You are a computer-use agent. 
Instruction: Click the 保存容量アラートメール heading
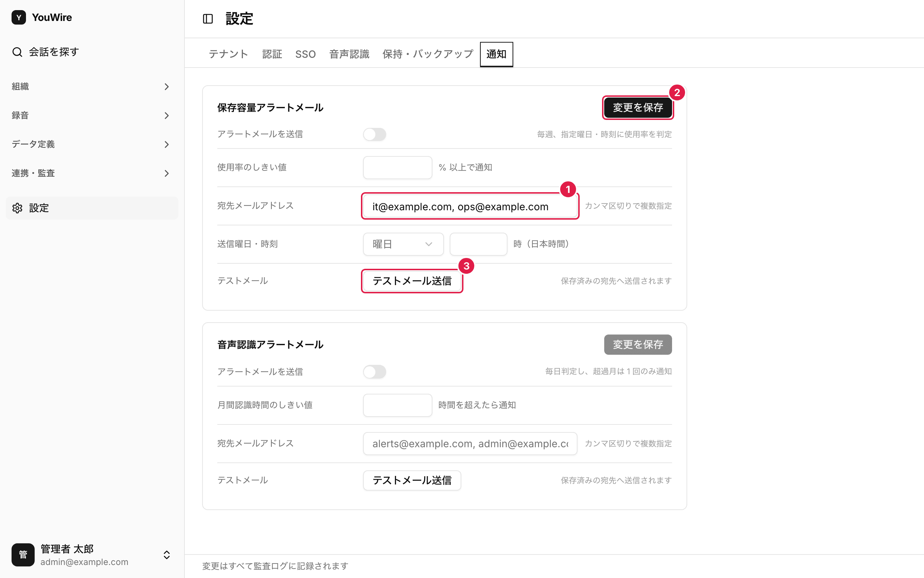(x=270, y=108)
